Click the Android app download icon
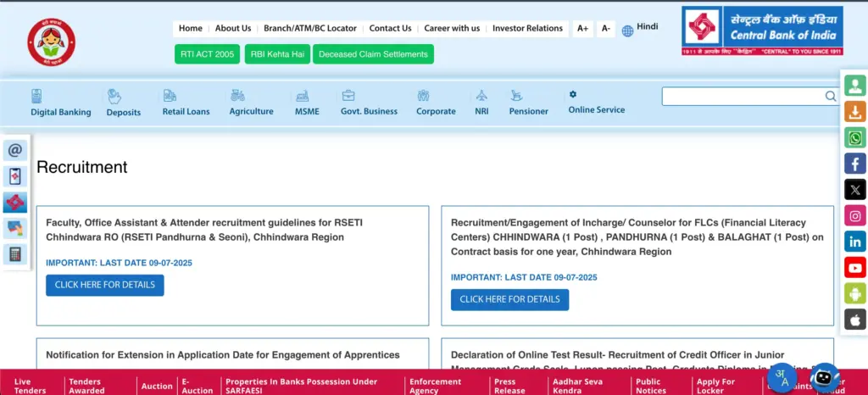Viewport: 868px width, 395px height. [855, 293]
